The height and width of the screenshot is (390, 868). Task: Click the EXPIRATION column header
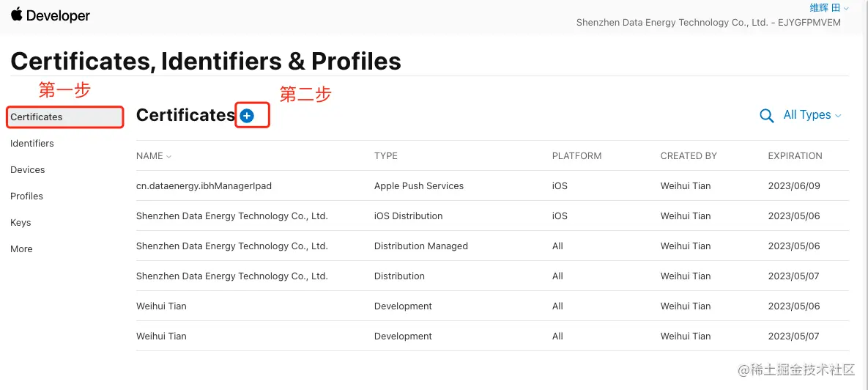point(795,156)
